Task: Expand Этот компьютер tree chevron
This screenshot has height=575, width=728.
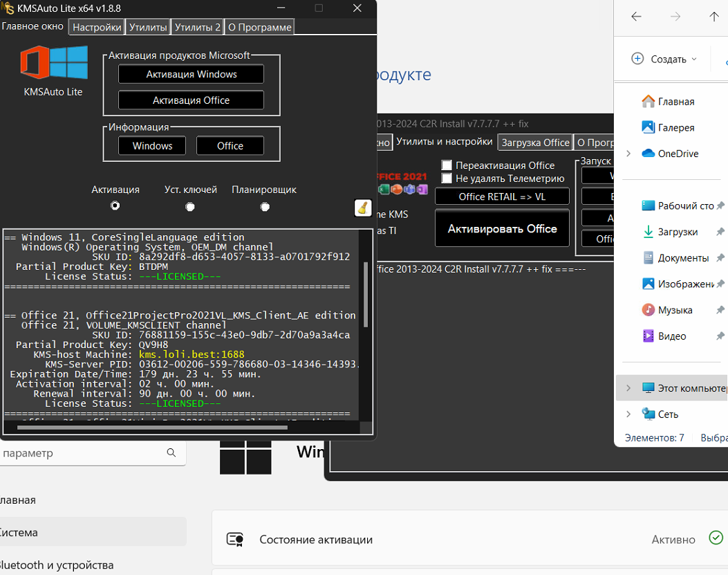Action: pos(628,387)
